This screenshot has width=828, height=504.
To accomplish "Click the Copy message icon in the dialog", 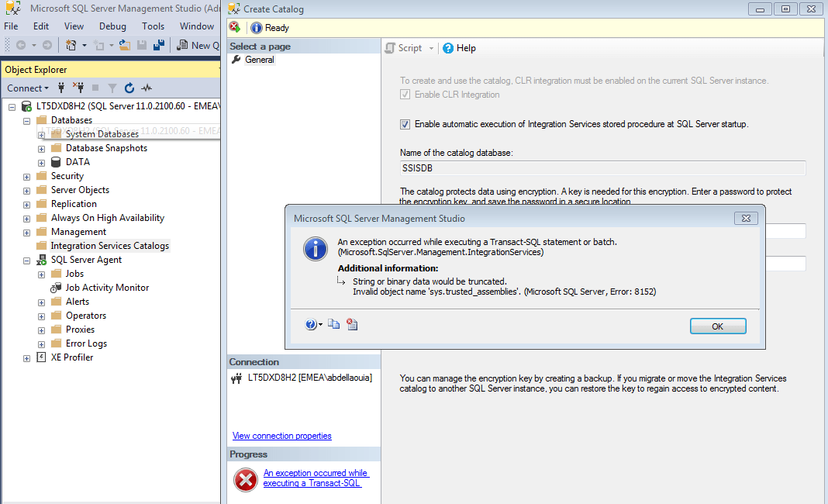I will [x=334, y=324].
